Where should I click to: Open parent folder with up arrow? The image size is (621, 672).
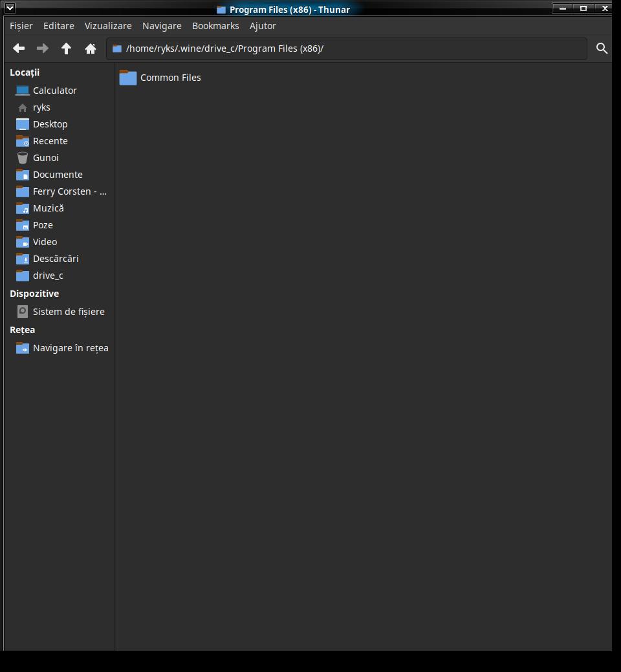pyautogui.click(x=66, y=49)
